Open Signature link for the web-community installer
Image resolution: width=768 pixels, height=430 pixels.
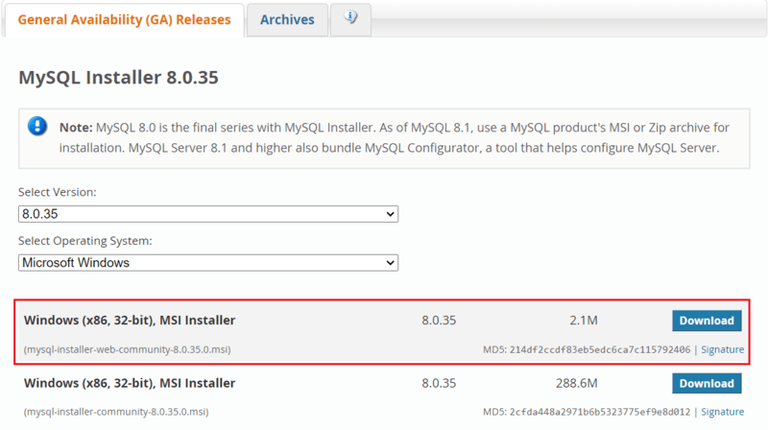click(722, 350)
